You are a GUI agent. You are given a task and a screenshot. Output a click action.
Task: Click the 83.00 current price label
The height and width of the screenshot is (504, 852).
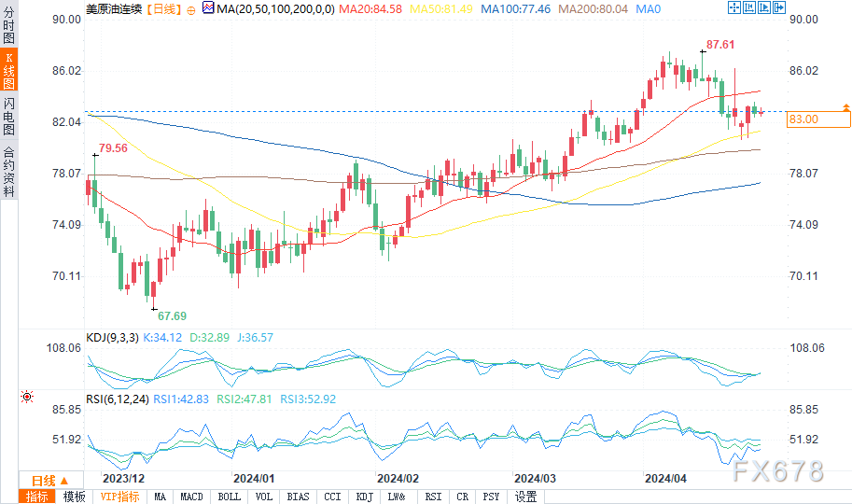point(818,119)
